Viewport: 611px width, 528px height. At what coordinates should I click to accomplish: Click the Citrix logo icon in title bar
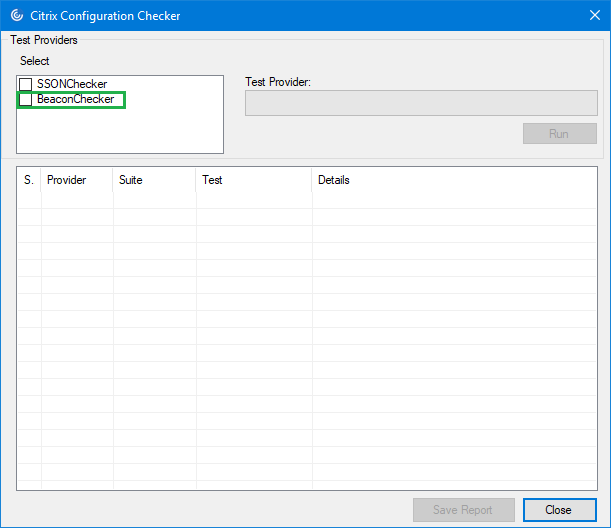[x=17, y=15]
